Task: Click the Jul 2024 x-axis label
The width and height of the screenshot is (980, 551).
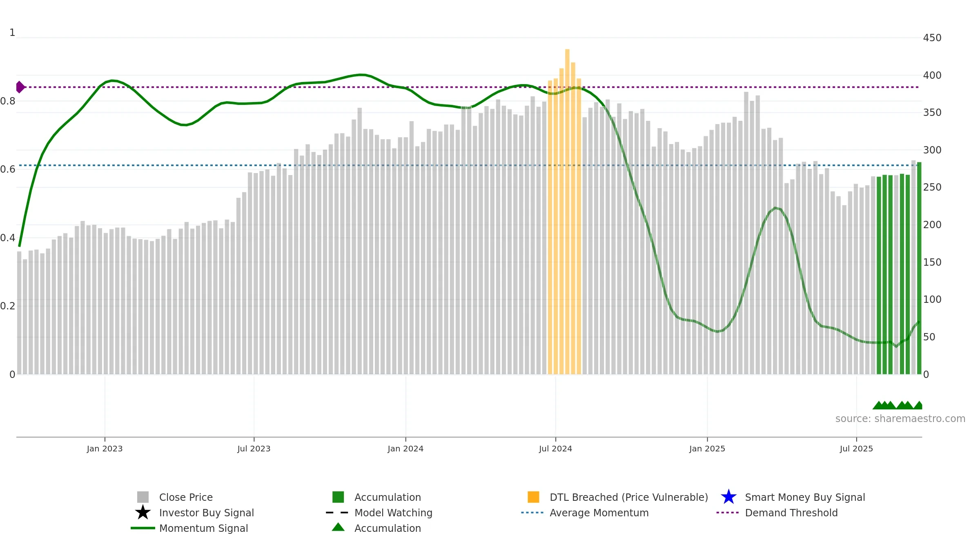Action: [555, 449]
